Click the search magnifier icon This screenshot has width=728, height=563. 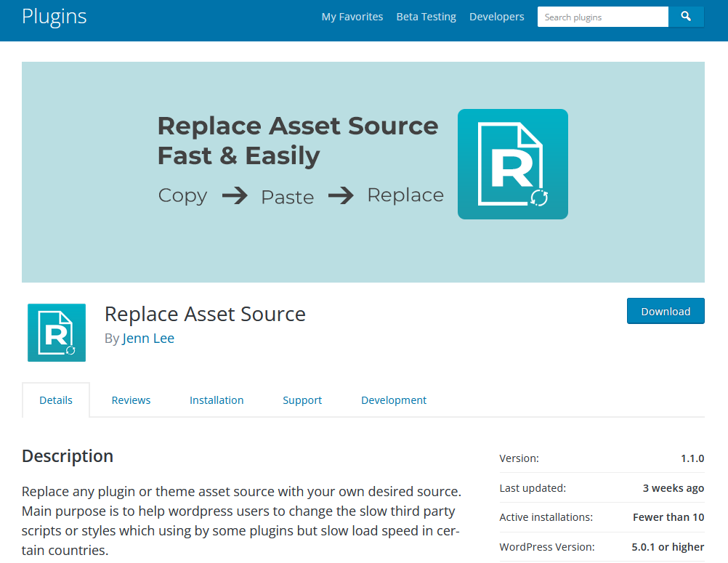click(686, 16)
